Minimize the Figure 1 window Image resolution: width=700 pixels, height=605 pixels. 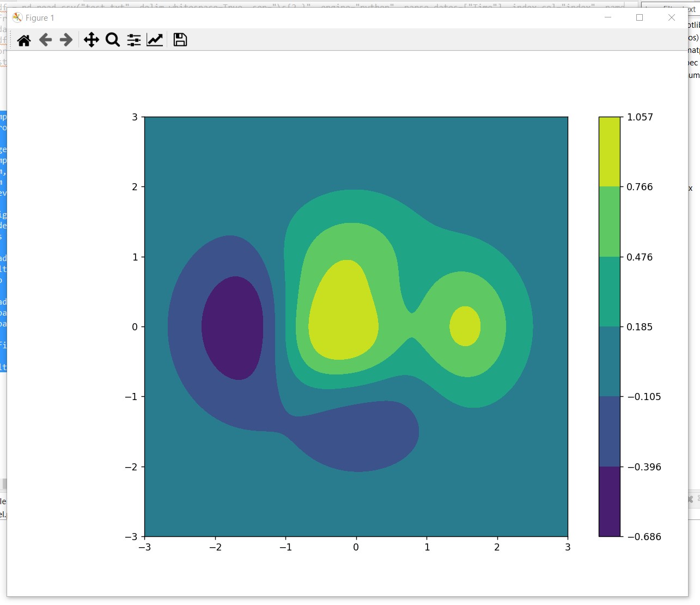(x=608, y=17)
